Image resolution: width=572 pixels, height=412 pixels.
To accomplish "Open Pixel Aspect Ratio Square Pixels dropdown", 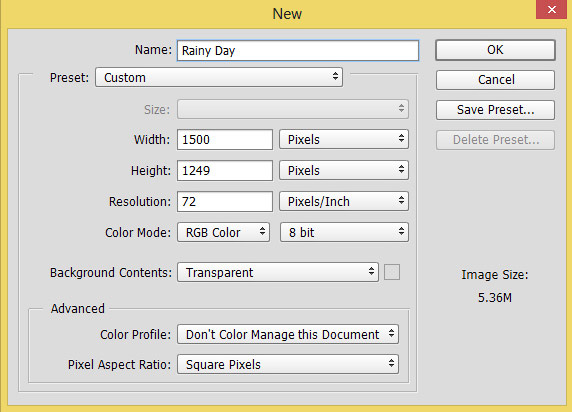I will (288, 364).
